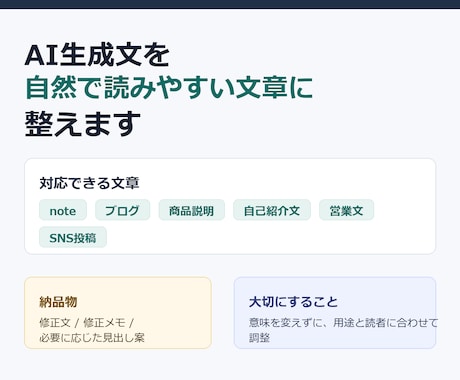Screen dimensions: 460x380
Task: Click the 整えます headline line
Action: pos(83,124)
